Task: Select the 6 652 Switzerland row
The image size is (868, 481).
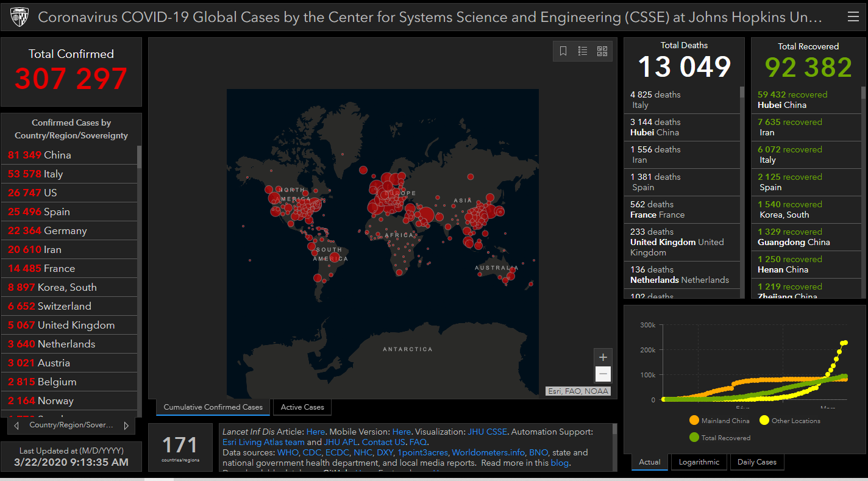Action: point(69,306)
